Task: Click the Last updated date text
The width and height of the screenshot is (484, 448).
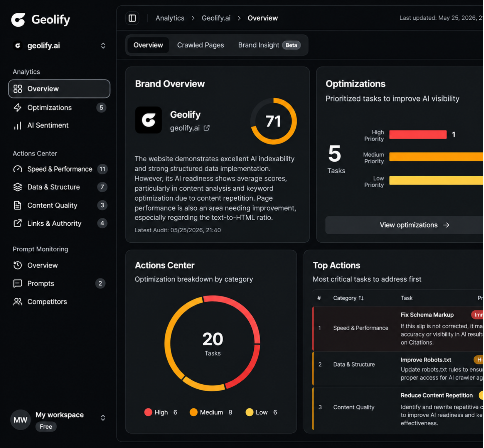Action: tap(441, 18)
